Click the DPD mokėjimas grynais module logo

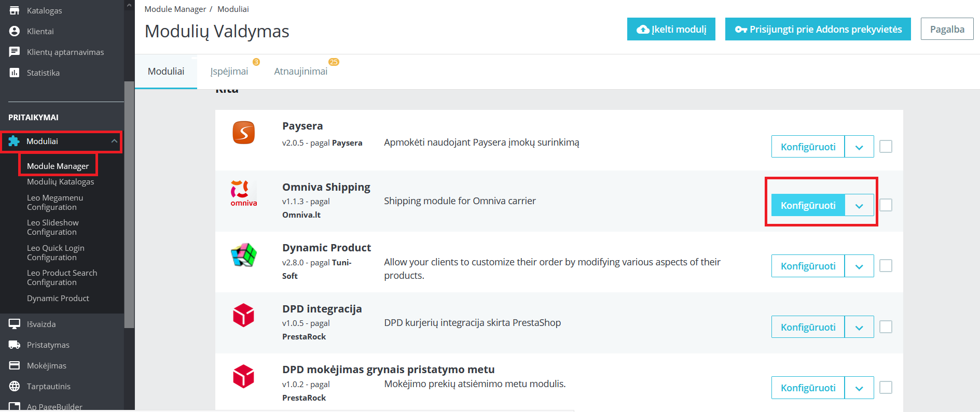243,376
